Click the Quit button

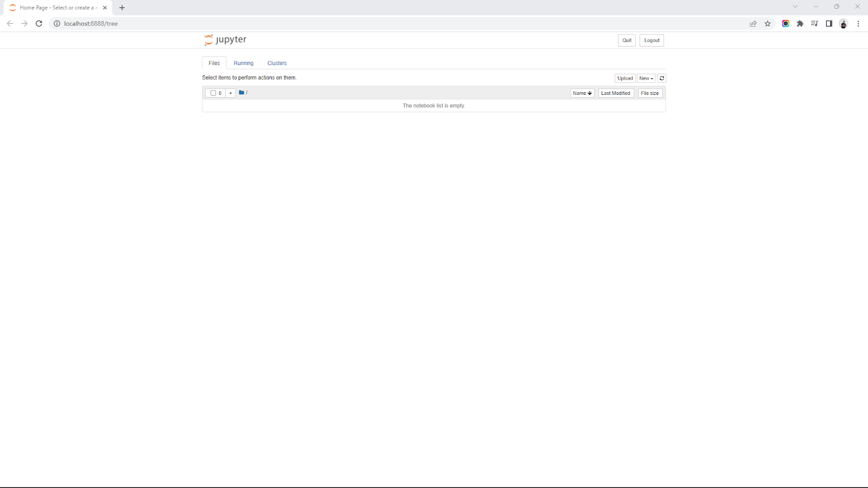(627, 40)
